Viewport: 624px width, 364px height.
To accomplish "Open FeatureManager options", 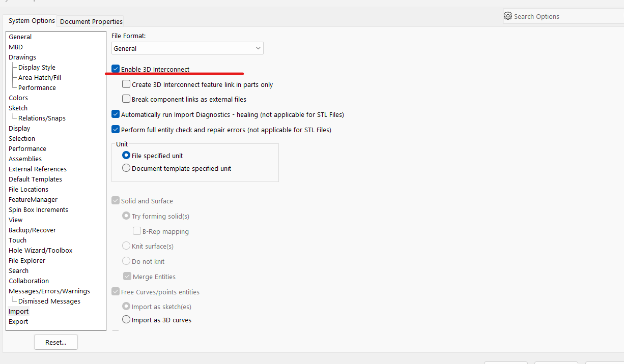I will [33, 199].
